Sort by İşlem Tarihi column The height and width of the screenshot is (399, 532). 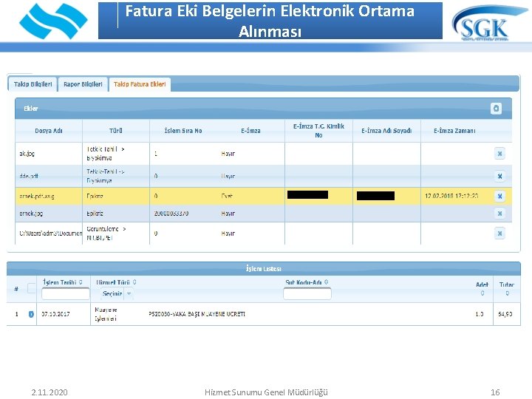81,282
